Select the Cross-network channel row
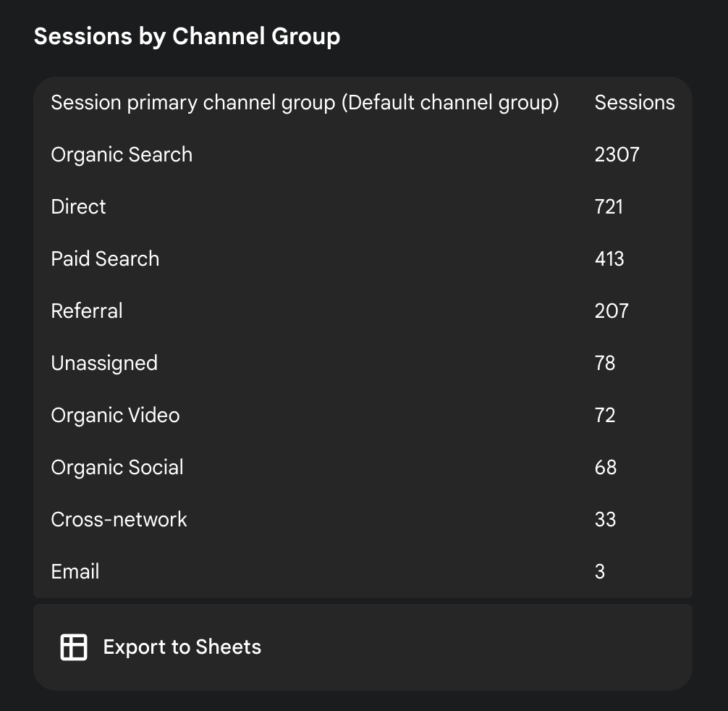The image size is (728, 711). tap(118, 519)
